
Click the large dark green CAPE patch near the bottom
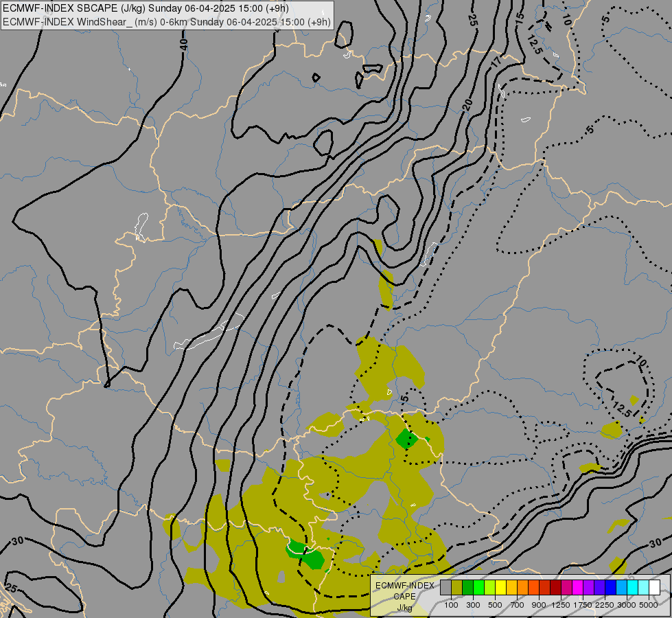(x=306, y=555)
